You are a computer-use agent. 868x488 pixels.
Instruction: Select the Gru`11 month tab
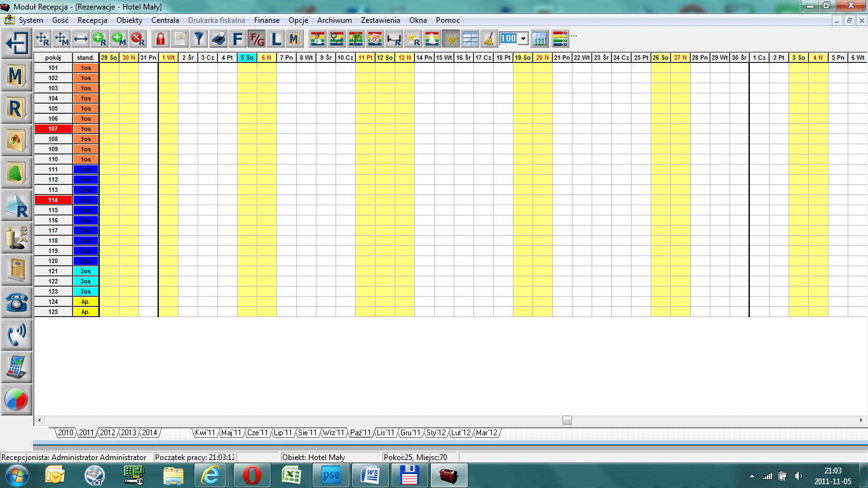[x=410, y=433]
